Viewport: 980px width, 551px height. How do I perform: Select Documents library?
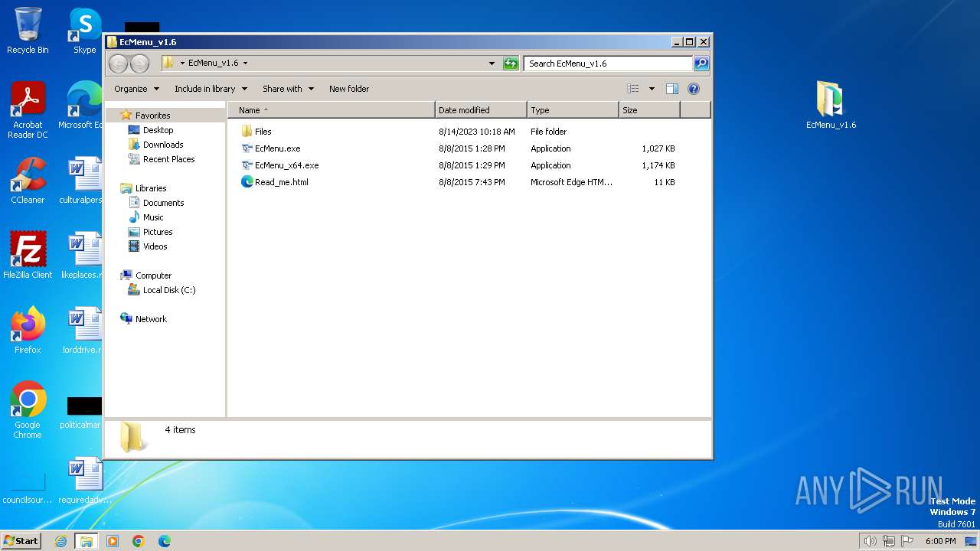click(163, 203)
